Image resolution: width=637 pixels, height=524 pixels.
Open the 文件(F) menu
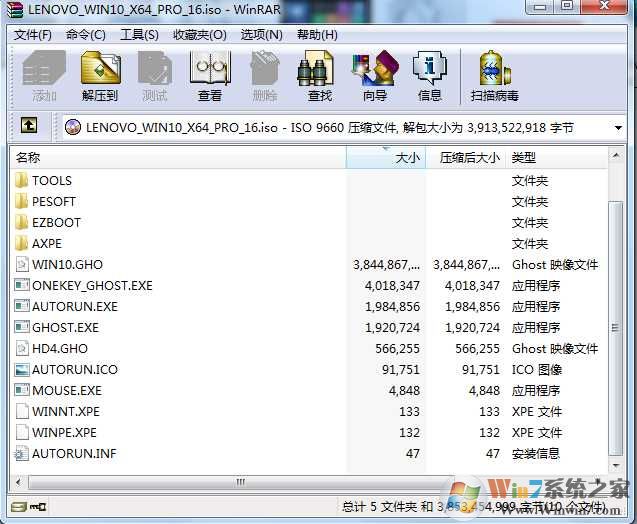pyautogui.click(x=33, y=35)
